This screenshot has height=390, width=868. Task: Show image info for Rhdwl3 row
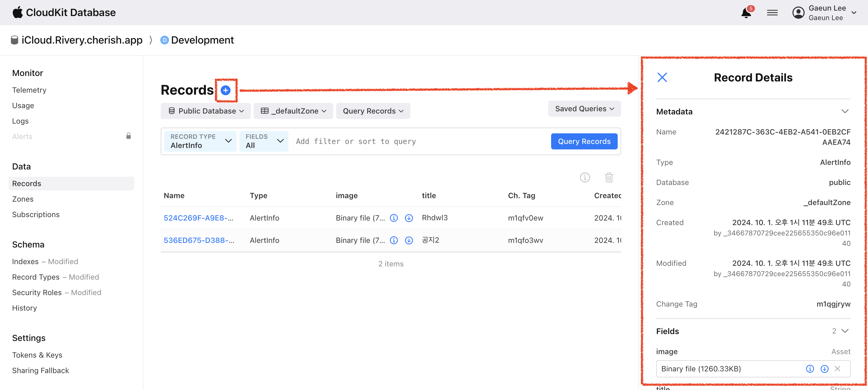(x=394, y=218)
